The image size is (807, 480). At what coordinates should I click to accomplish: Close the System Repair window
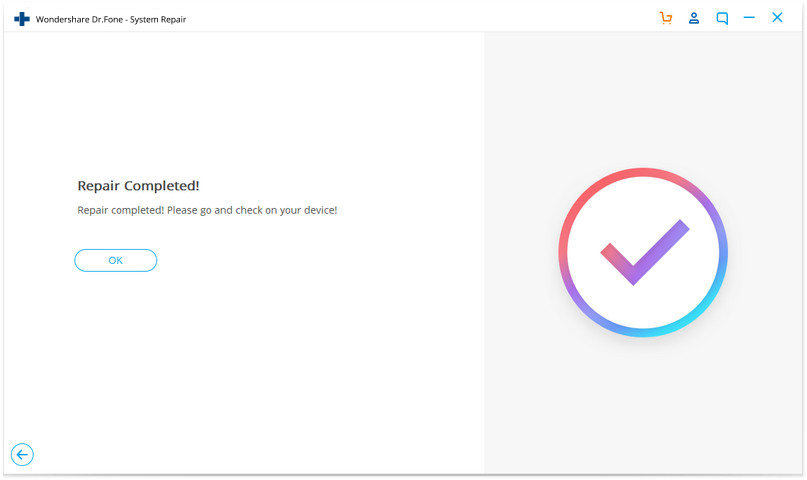click(777, 18)
